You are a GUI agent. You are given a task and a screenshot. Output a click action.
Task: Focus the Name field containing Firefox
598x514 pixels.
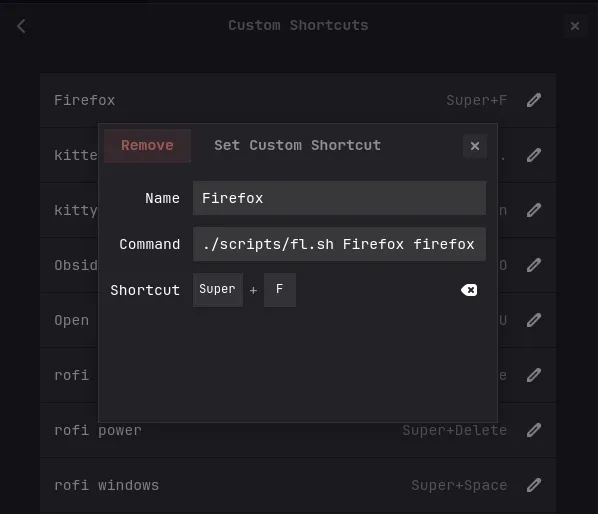(339, 198)
